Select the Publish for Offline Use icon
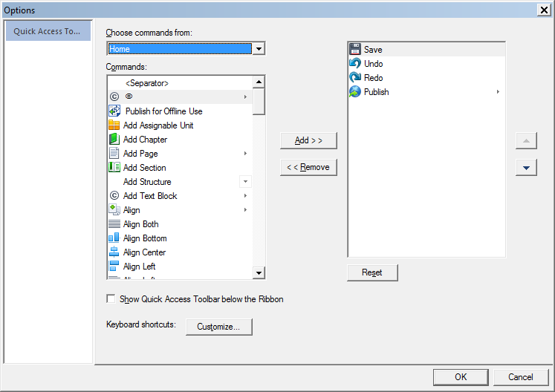 tap(114, 111)
